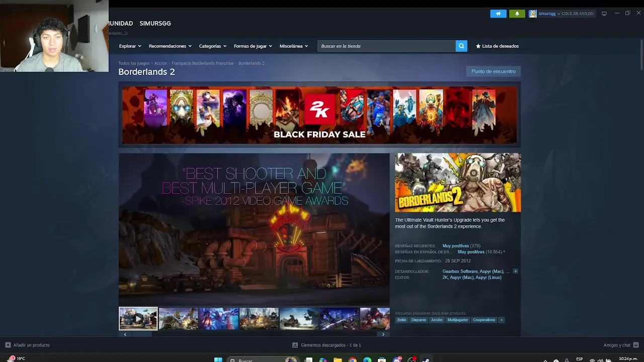Screen dimensions: 644x362
Task: Open Google Chrome from taskbar
Action: coord(353,360)
